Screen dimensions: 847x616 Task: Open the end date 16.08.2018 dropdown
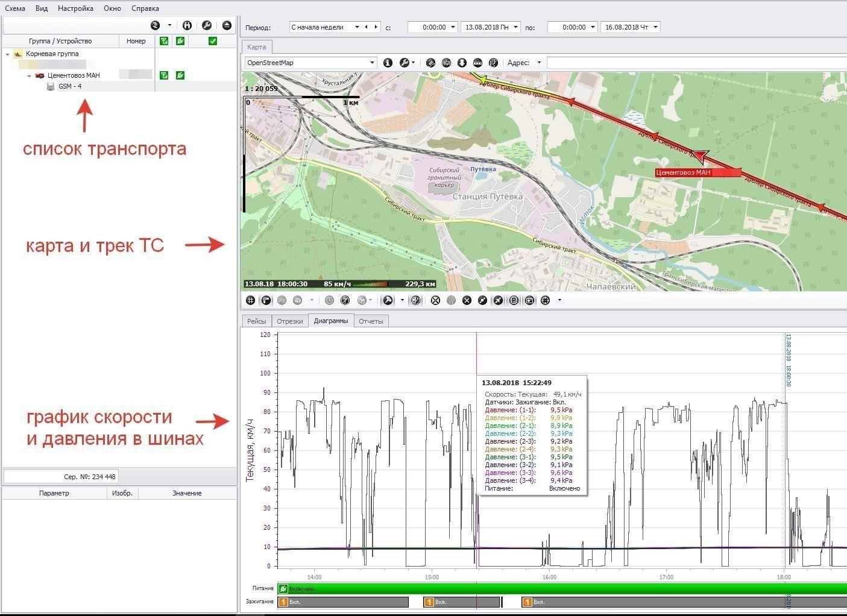(x=656, y=27)
